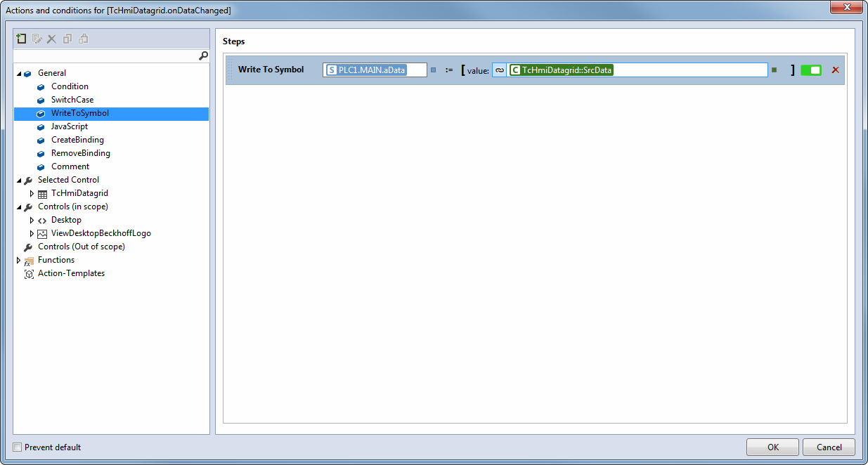868x465 pixels.
Task: Click the Cancel button
Action: [829, 447]
